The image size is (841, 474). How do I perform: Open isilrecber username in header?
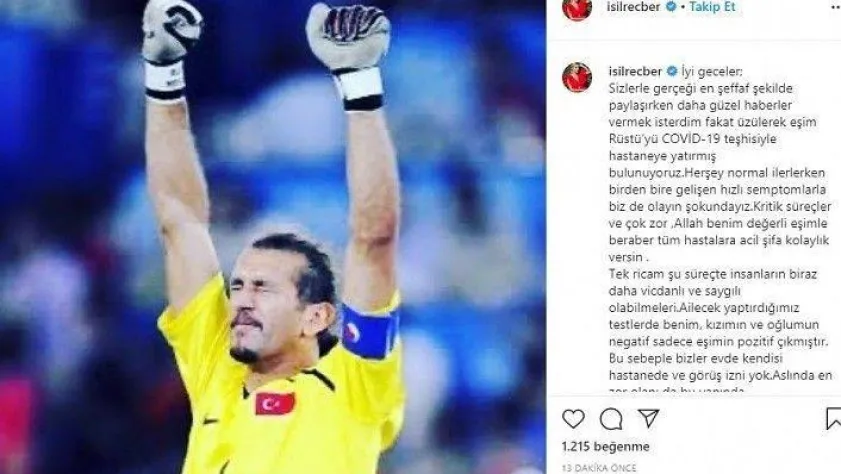click(633, 7)
